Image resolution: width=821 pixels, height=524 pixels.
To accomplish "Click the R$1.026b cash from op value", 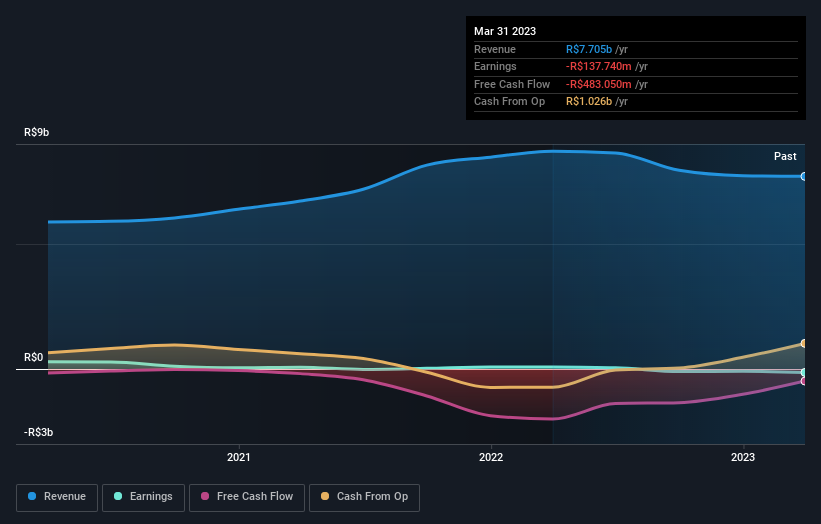I will pyautogui.click(x=589, y=102).
